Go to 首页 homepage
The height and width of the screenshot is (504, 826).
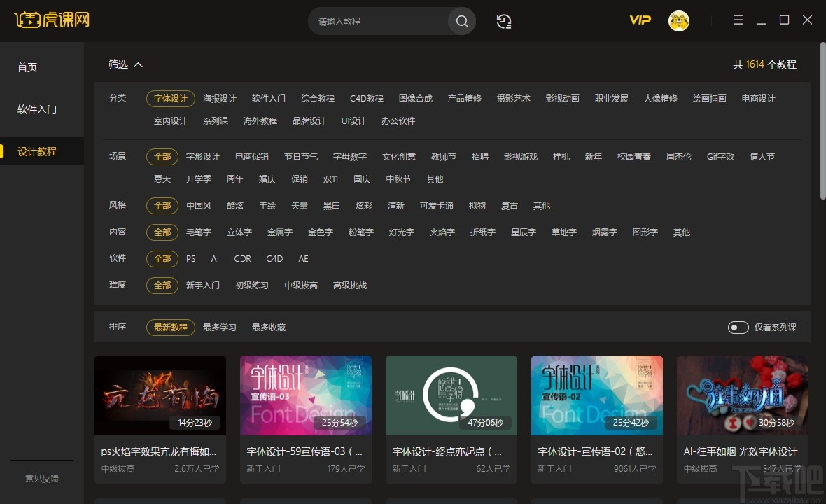click(27, 67)
